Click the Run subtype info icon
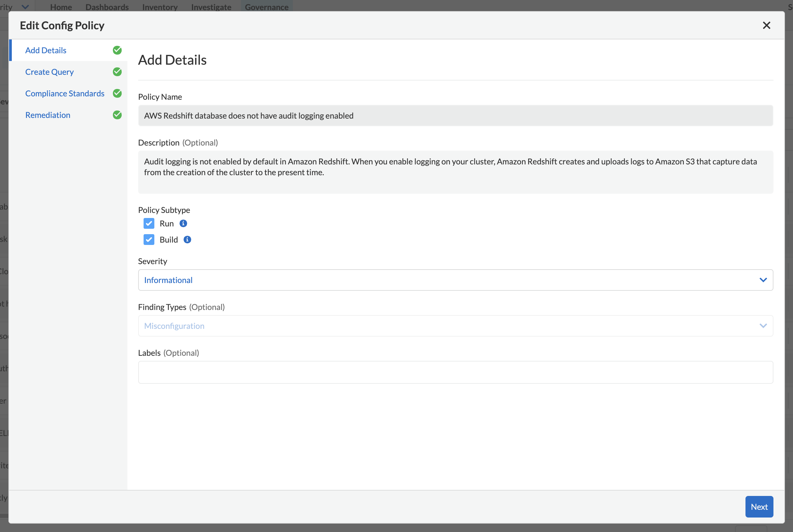The height and width of the screenshot is (532, 793). pyautogui.click(x=183, y=223)
